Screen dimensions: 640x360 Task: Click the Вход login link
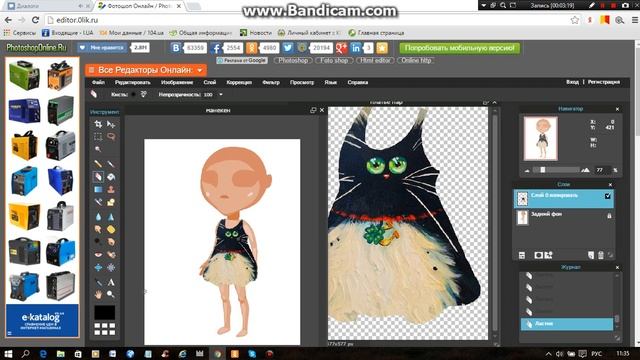point(572,82)
